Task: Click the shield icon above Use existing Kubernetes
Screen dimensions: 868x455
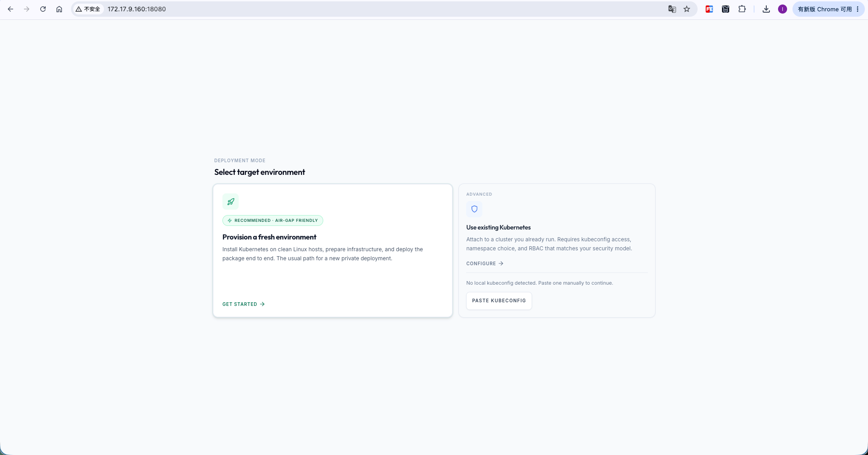Action: pyautogui.click(x=474, y=209)
